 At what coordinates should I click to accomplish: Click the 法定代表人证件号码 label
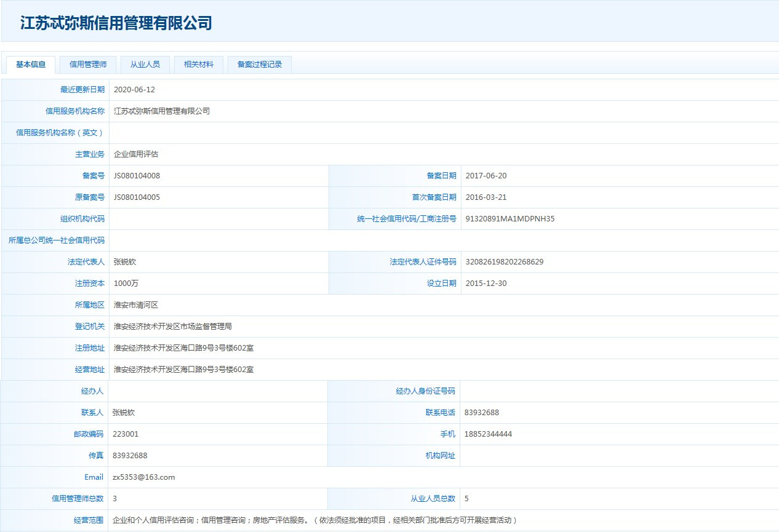tap(423, 262)
